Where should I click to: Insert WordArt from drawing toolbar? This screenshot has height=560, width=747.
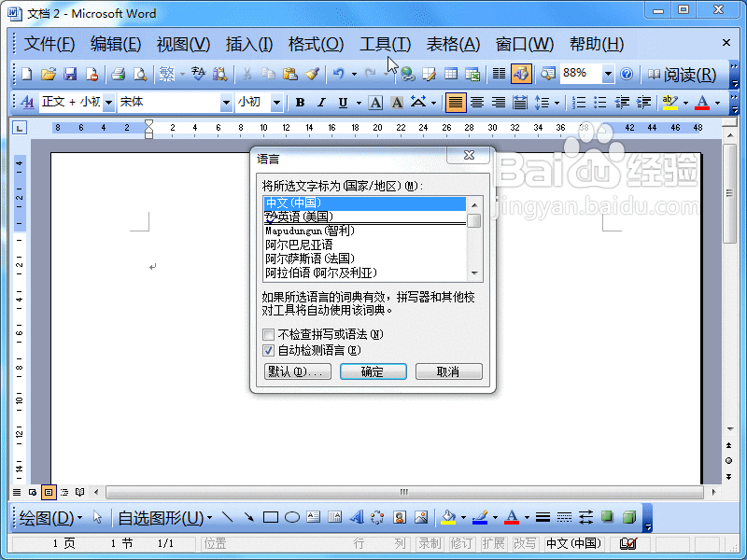coord(357,517)
